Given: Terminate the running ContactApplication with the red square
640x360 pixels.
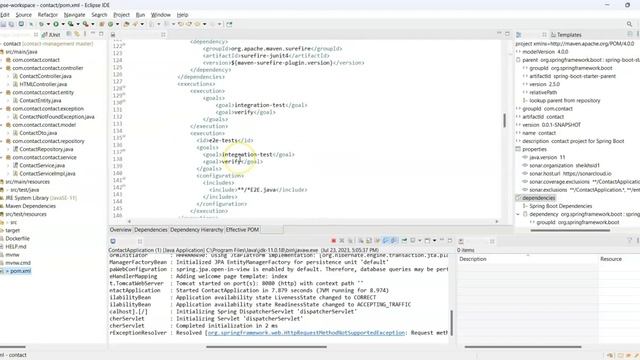Looking at the screenshot, I should tap(333, 241).
